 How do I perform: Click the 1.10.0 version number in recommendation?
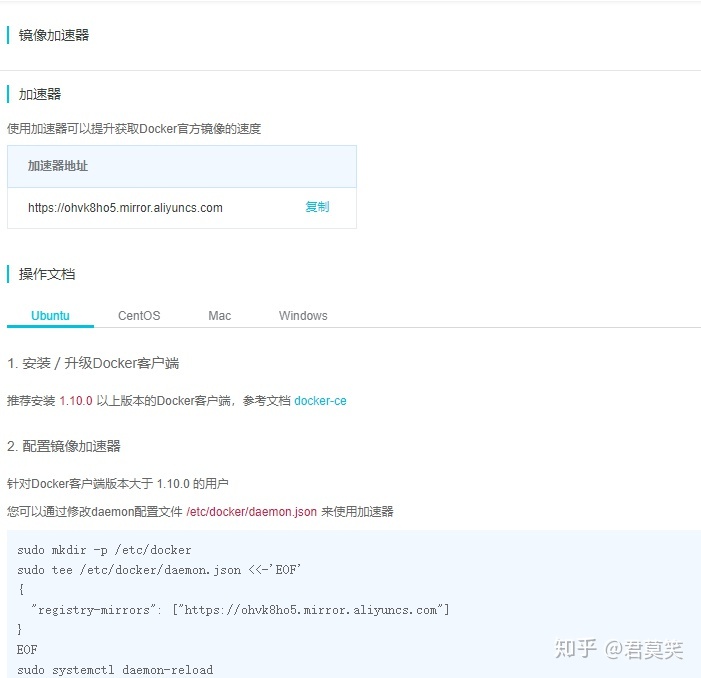[x=76, y=400]
